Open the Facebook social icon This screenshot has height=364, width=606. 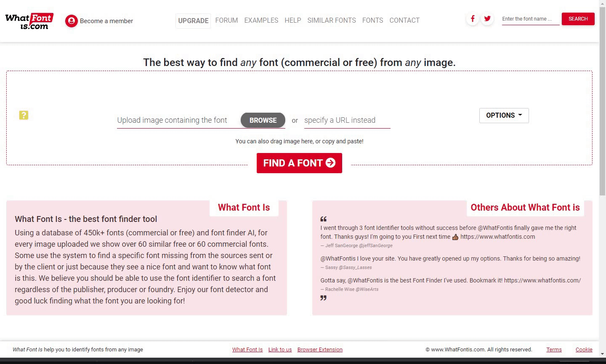point(473,18)
